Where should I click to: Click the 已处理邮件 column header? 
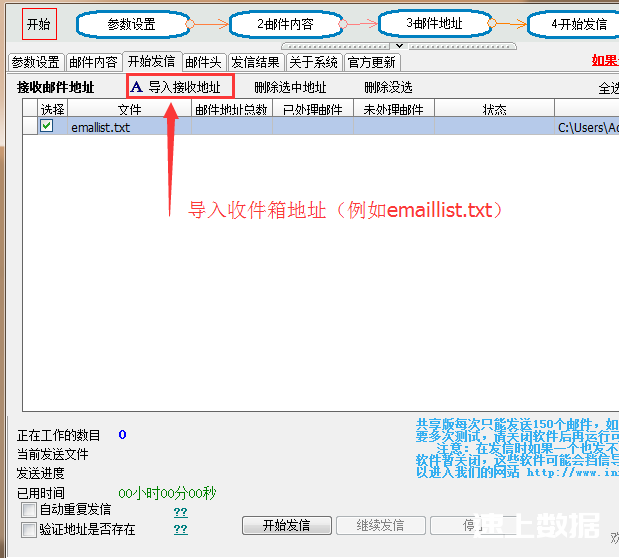[313, 109]
